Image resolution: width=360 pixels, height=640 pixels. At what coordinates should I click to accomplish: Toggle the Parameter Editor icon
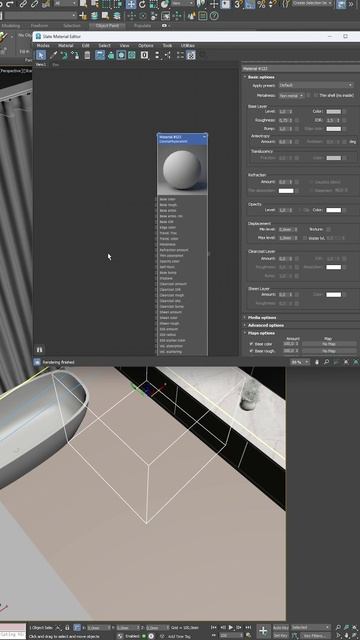pos(191,55)
